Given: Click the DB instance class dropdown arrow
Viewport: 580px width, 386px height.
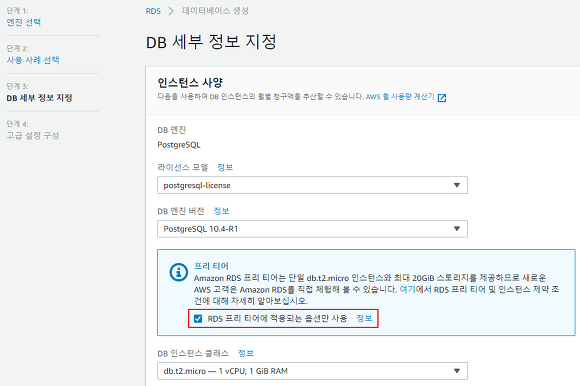Looking at the screenshot, I should (x=457, y=371).
